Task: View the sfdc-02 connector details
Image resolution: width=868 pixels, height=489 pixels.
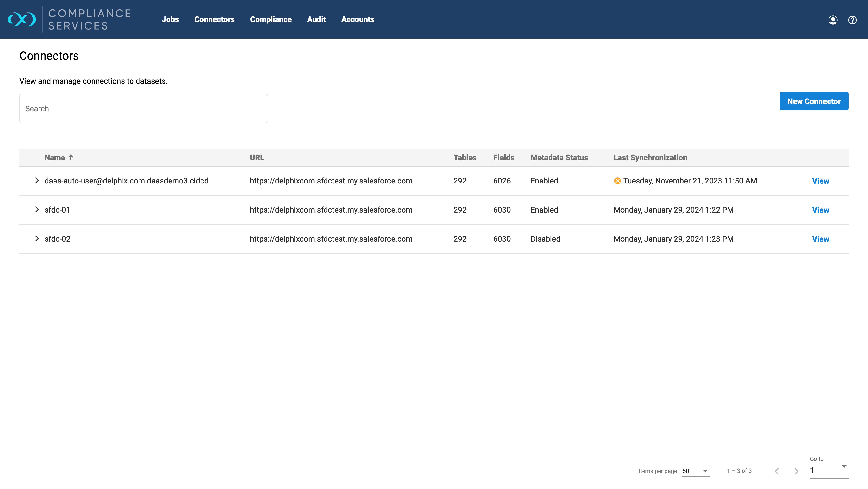Action: click(x=820, y=239)
